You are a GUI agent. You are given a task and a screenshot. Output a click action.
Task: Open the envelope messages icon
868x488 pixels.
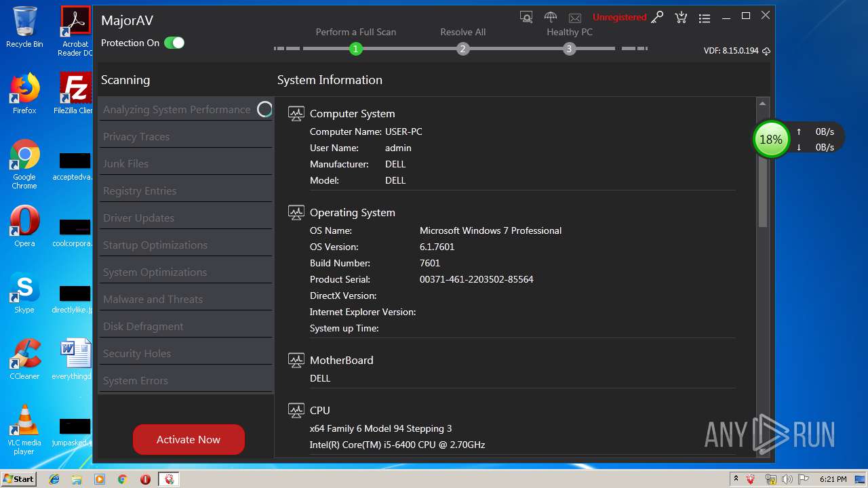[575, 18]
